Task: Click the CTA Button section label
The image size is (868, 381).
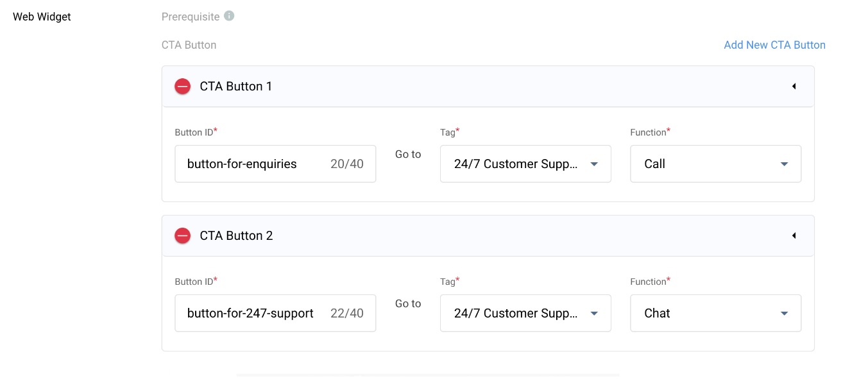Action: pos(189,45)
